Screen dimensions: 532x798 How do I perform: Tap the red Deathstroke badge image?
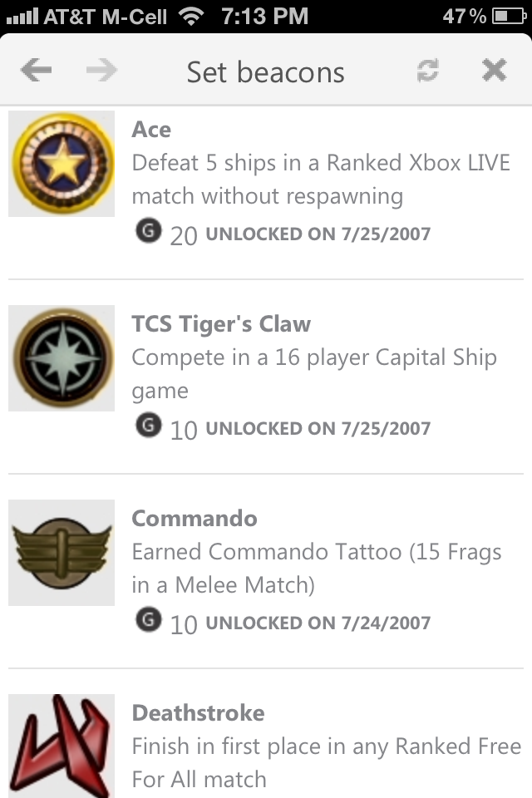pos(62,746)
